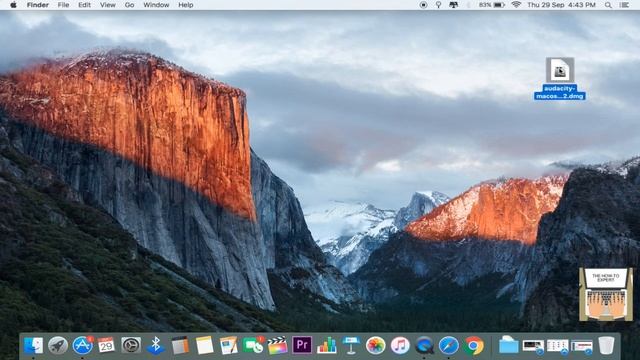
Task: Launch Adobe Premiere Pro from Dock
Action: [x=302, y=345]
